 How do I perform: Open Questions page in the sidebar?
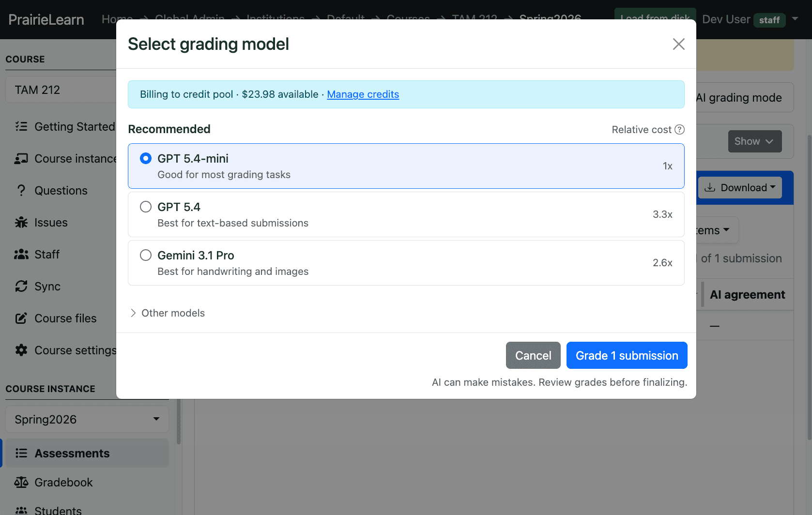61,191
